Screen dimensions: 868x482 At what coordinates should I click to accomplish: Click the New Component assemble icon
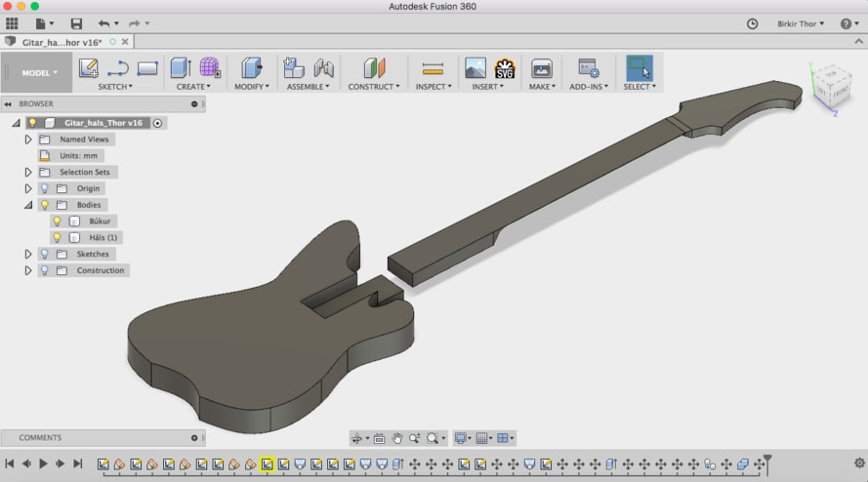[293, 67]
